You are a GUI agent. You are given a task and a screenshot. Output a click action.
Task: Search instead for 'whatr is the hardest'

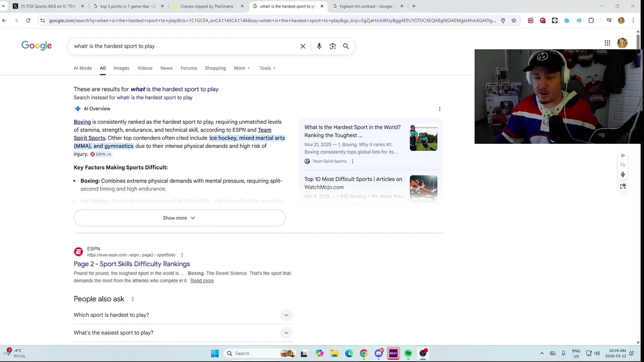click(154, 98)
